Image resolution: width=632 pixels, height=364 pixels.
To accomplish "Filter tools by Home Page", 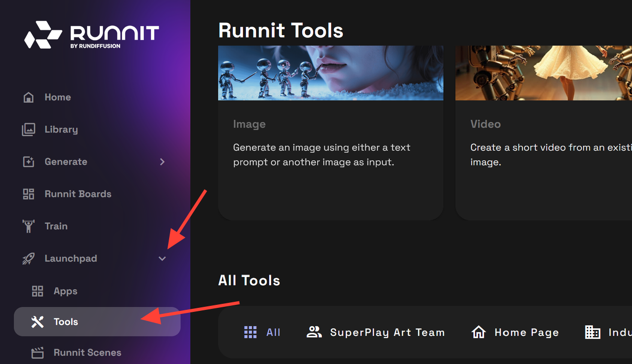I will (x=516, y=332).
